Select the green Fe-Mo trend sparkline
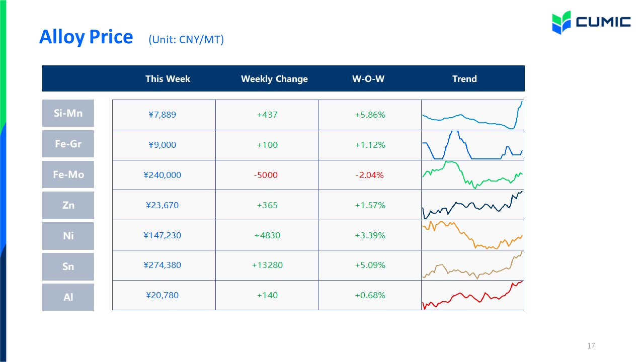Image resolution: width=644 pixels, height=362 pixels. 472,175
